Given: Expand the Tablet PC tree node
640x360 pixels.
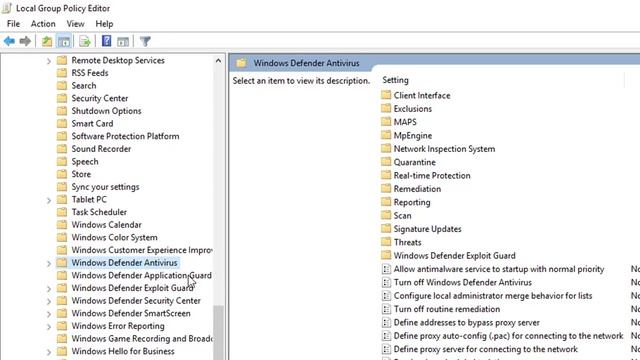Looking at the screenshot, I should point(49,200).
